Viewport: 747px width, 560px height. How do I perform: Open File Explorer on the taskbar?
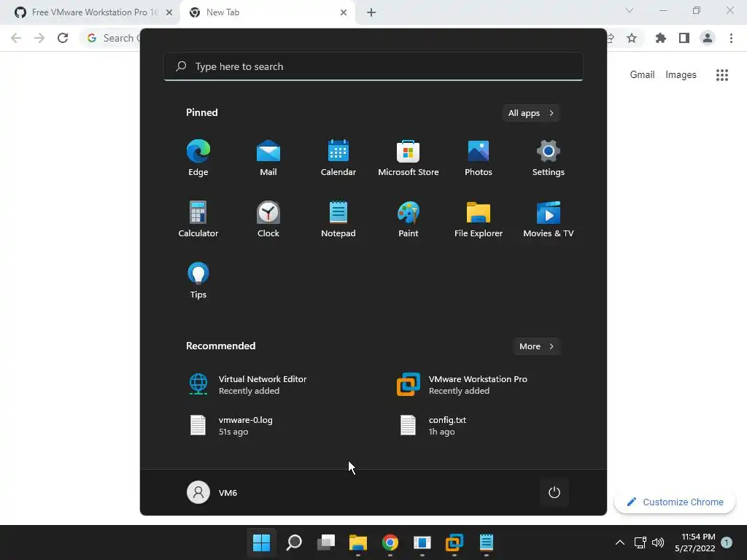pos(357,542)
